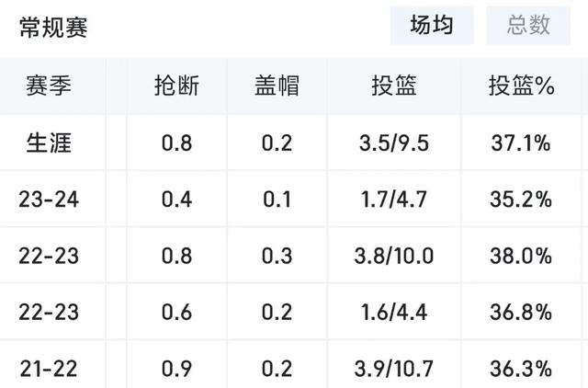Click the 投篮 column header

click(x=394, y=87)
